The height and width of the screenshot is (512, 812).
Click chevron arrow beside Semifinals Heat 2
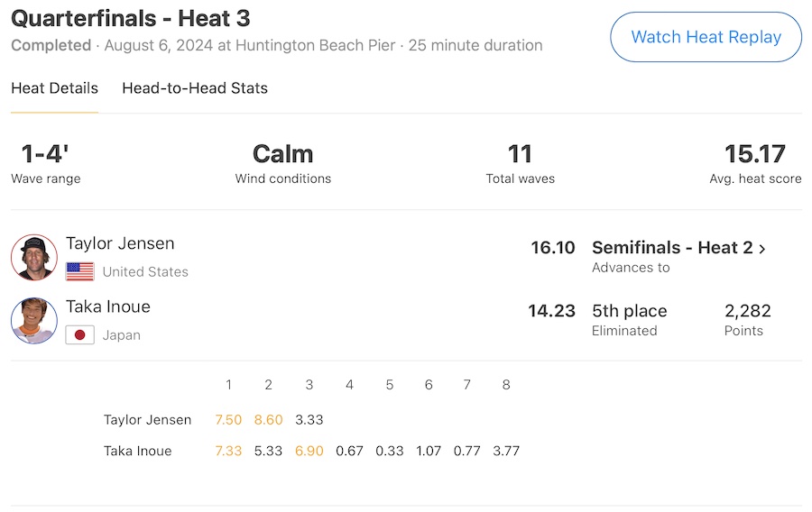pyautogui.click(x=762, y=249)
